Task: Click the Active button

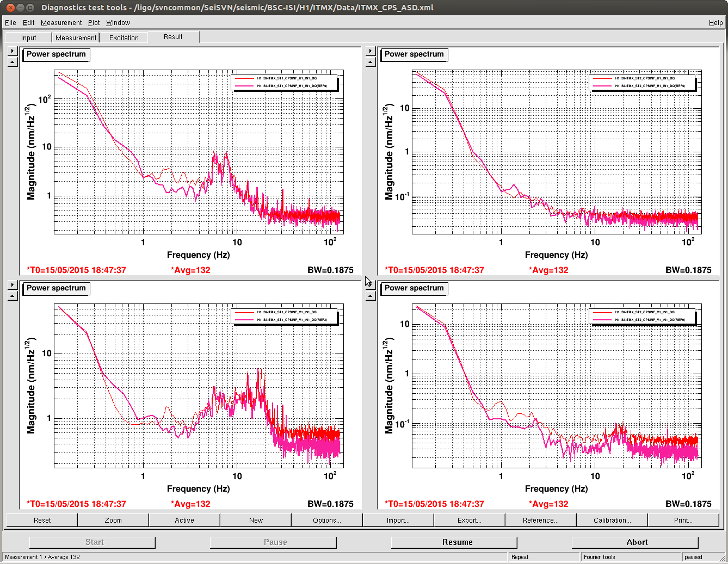Action: 184,520
